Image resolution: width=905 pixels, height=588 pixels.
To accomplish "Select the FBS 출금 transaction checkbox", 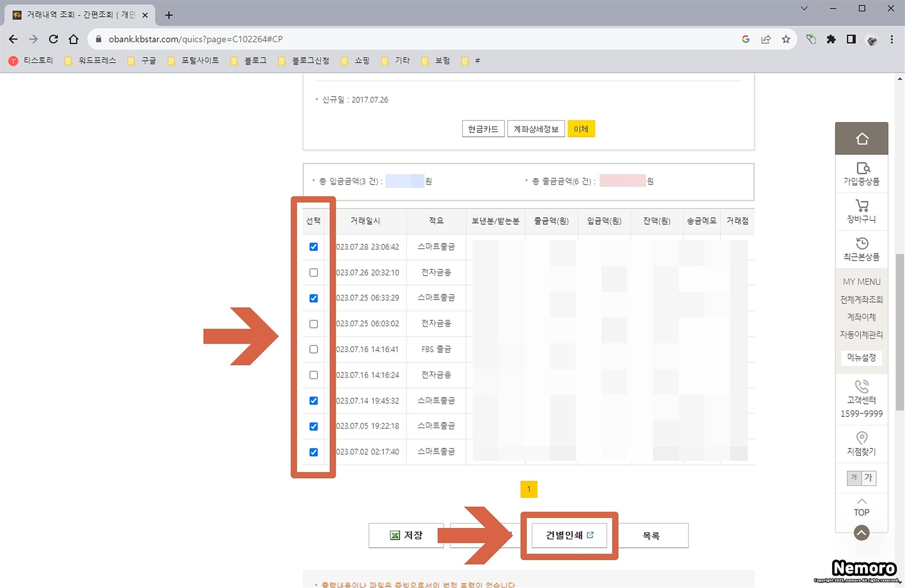I will click(x=314, y=349).
